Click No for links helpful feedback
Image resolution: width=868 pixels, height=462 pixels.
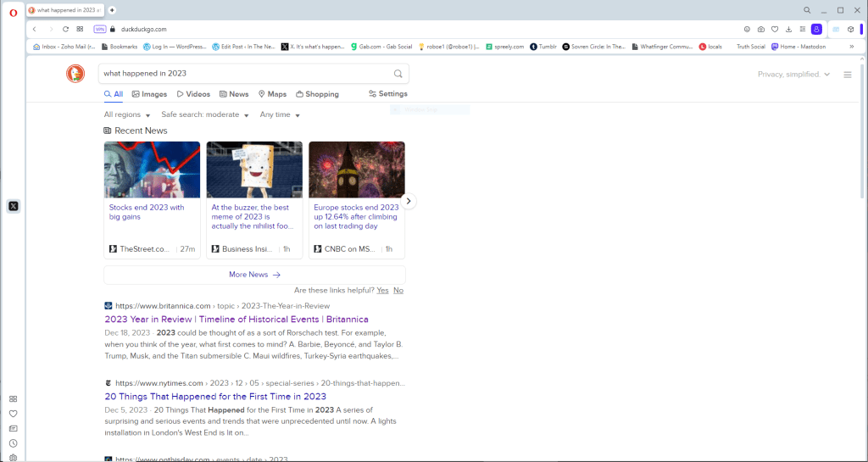click(398, 290)
